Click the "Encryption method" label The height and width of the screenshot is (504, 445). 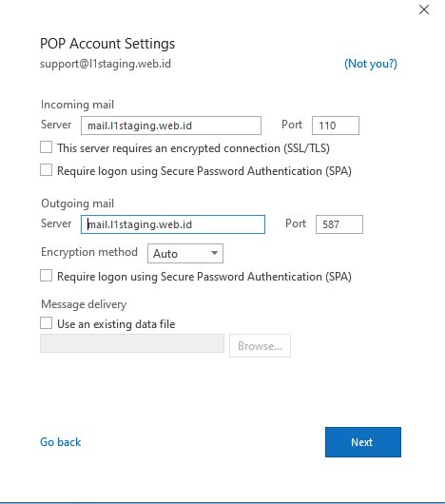coord(89,252)
